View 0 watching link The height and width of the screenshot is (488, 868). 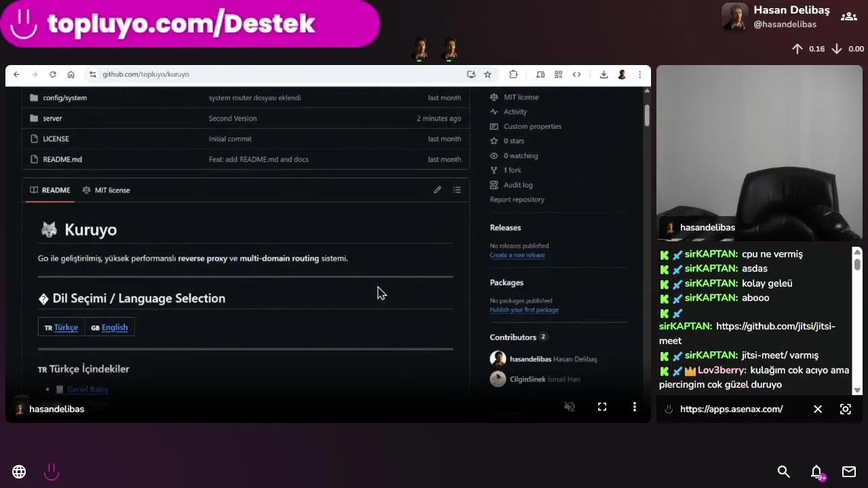(520, 156)
